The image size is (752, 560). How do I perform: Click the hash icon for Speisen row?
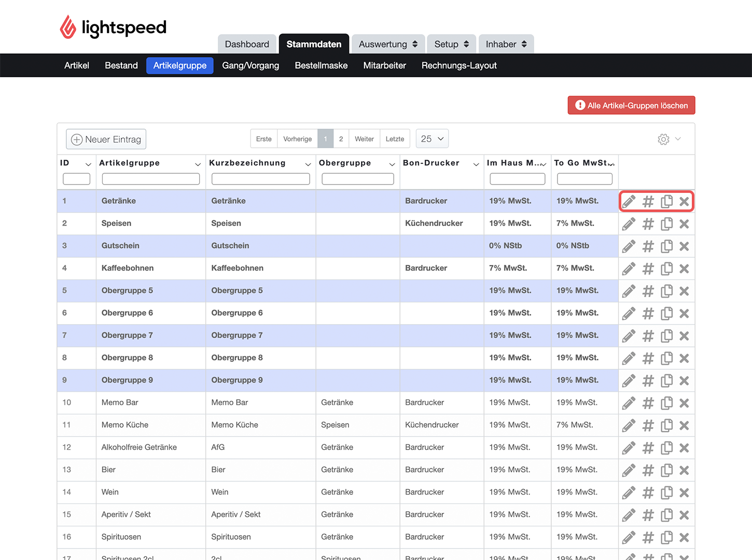coord(648,224)
